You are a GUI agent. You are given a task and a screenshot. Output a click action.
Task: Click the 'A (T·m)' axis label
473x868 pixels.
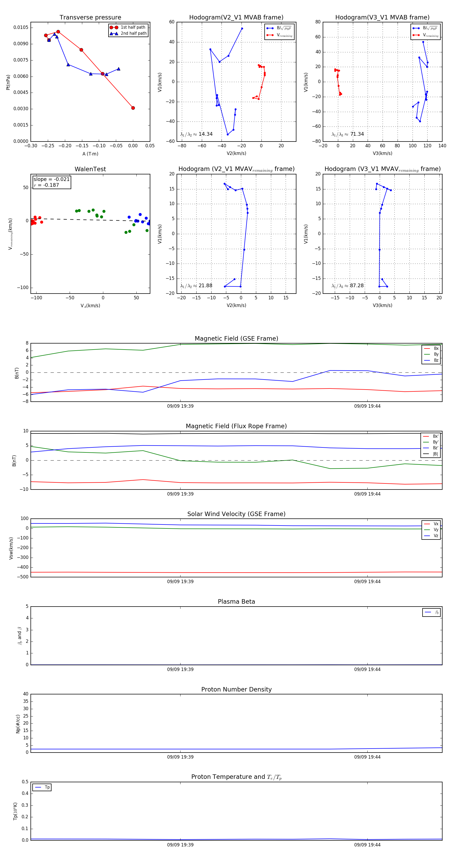(90, 154)
